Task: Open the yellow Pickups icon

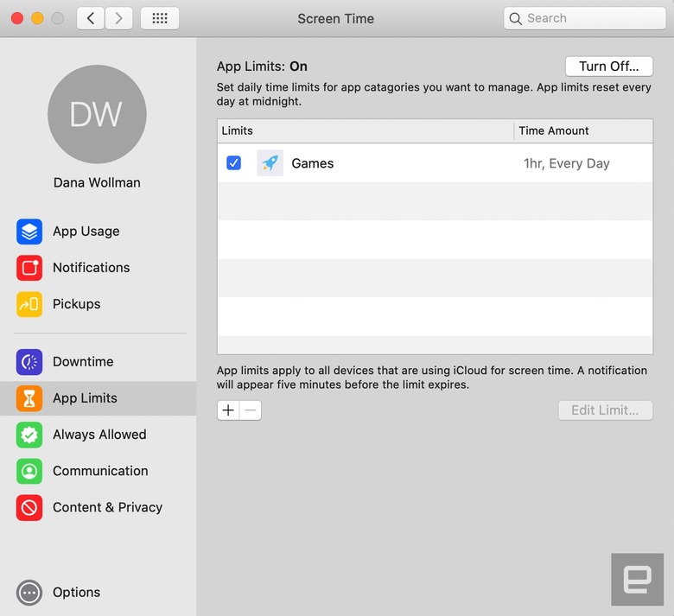Action: [29, 304]
